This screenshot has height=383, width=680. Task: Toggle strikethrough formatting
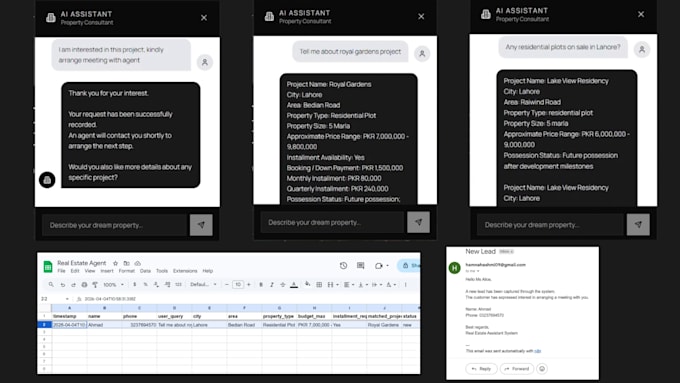point(282,285)
